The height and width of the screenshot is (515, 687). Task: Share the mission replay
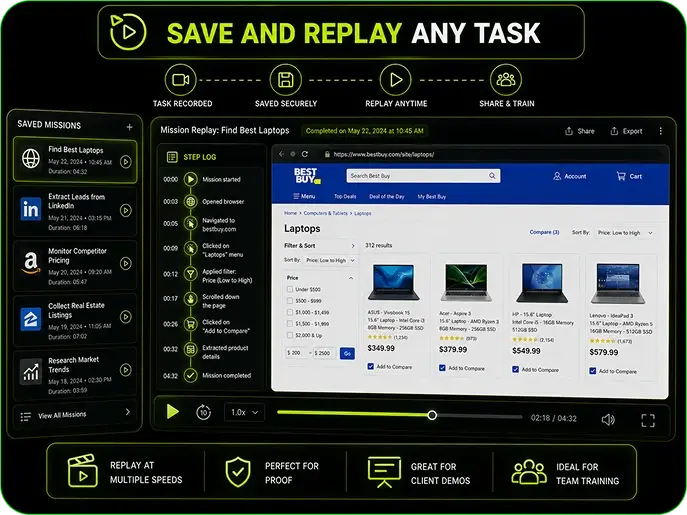pyautogui.click(x=580, y=131)
